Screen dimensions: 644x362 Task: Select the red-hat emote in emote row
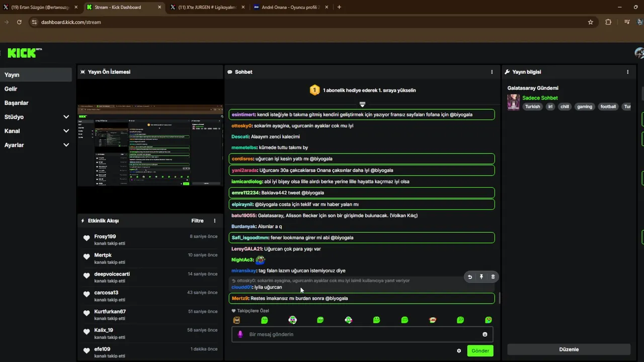click(x=432, y=320)
